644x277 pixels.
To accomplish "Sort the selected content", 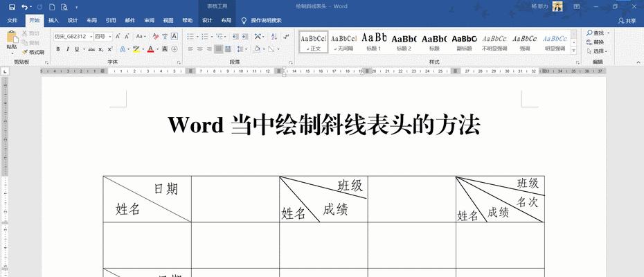I will tap(274, 37).
